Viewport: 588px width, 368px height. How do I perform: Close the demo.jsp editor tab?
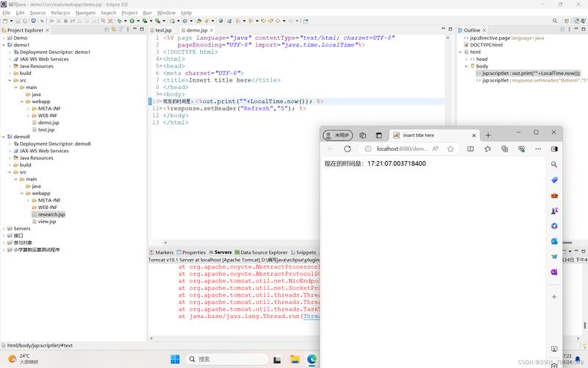212,30
